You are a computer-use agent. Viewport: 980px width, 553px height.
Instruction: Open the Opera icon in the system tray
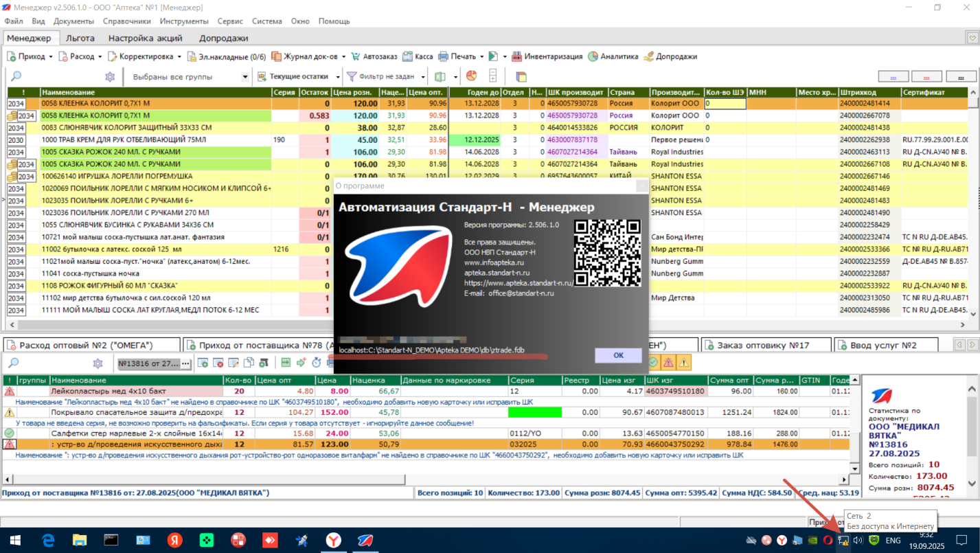[x=827, y=541]
